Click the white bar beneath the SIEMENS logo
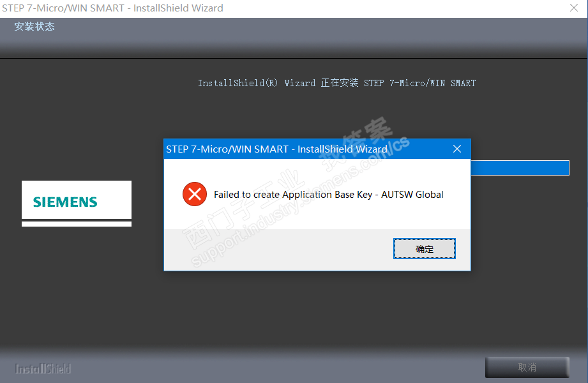 pyautogui.click(x=77, y=224)
